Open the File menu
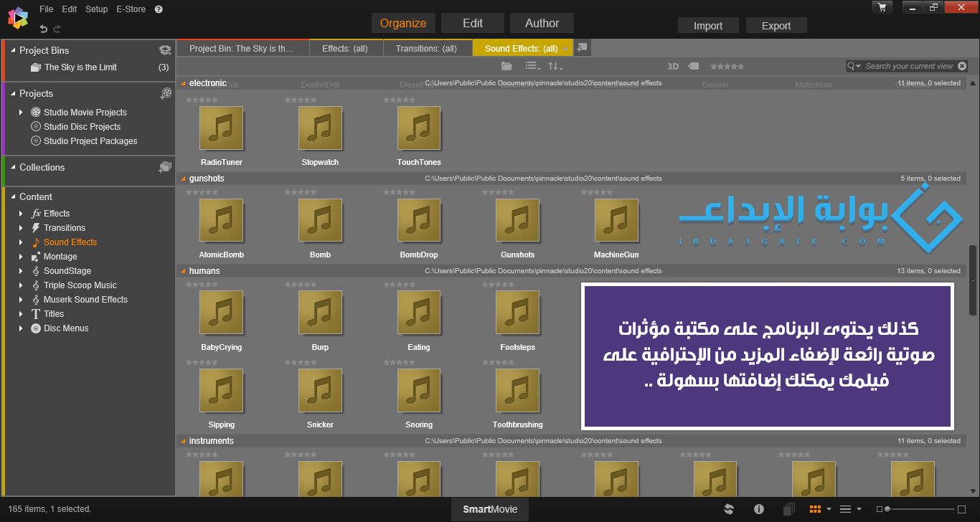 point(46,9)
